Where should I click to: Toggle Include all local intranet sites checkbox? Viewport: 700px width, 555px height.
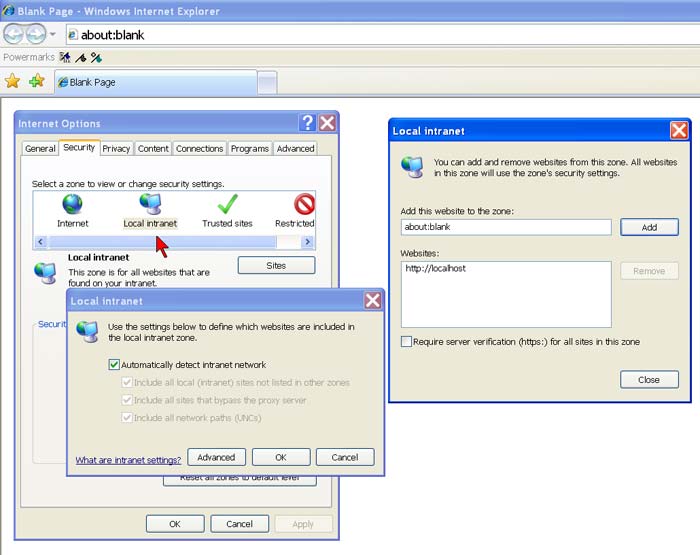click(127, 382)
